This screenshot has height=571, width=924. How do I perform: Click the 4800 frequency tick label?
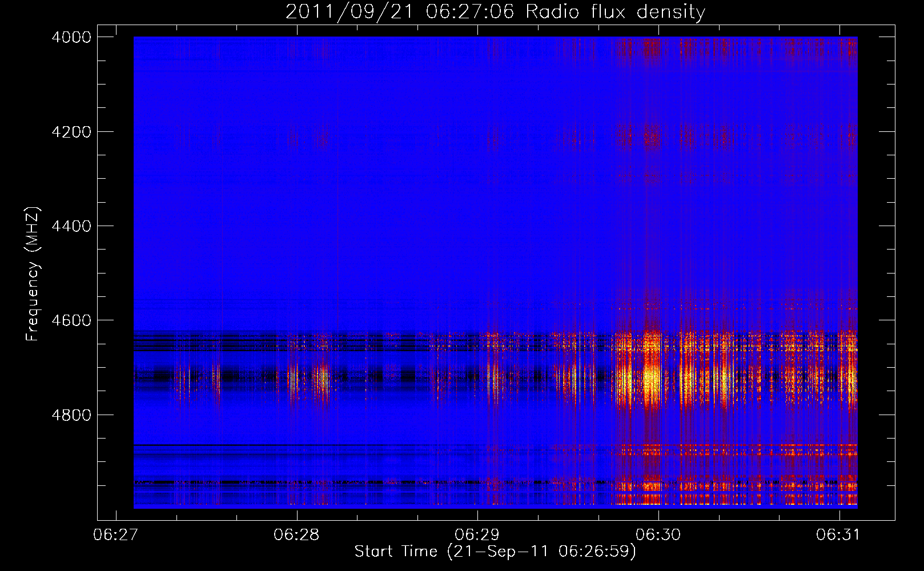click(x=71, y=415)
